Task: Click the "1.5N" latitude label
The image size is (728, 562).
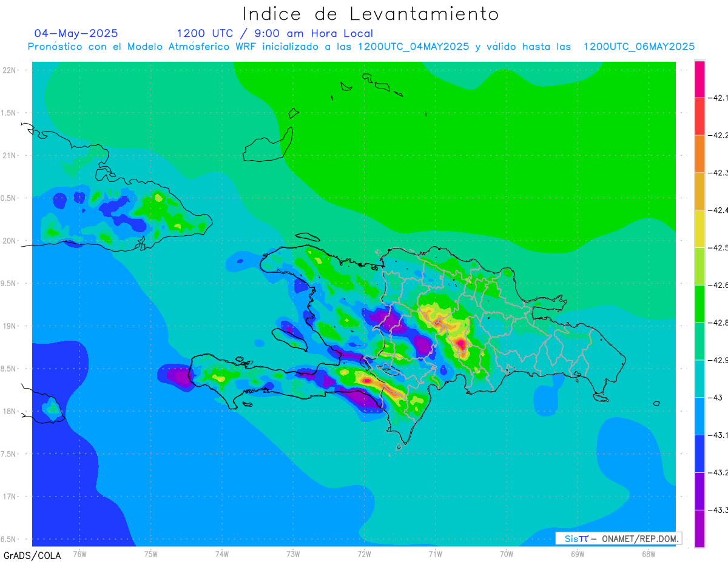Action: 8,113
